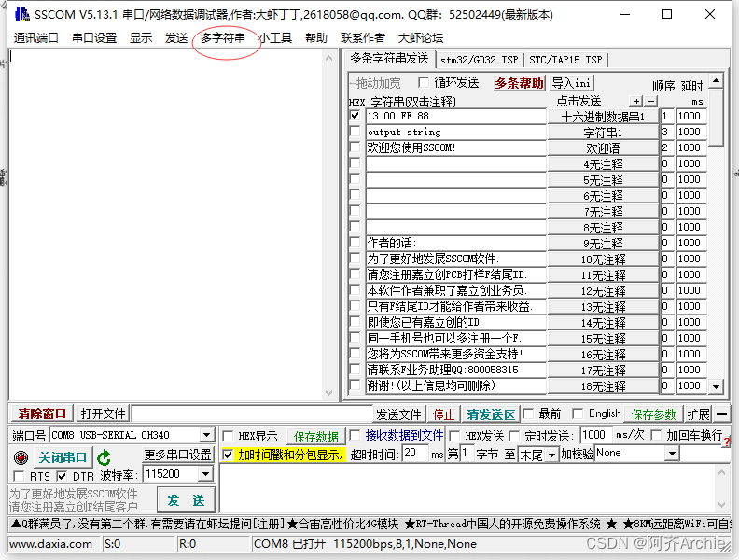Toggle the 接收数据到文件 checkbox
This screenshot has height=560, width=739.
pos(356,435)
